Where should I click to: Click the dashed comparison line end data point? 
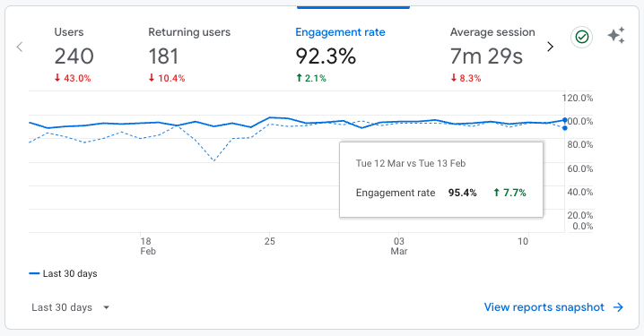[565, 128]
